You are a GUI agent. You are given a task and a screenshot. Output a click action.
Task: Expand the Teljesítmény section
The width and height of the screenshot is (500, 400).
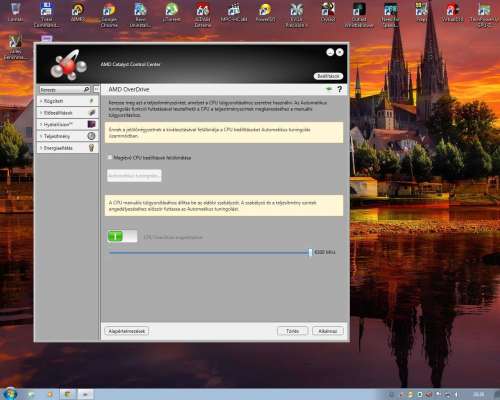coord(68,136)
